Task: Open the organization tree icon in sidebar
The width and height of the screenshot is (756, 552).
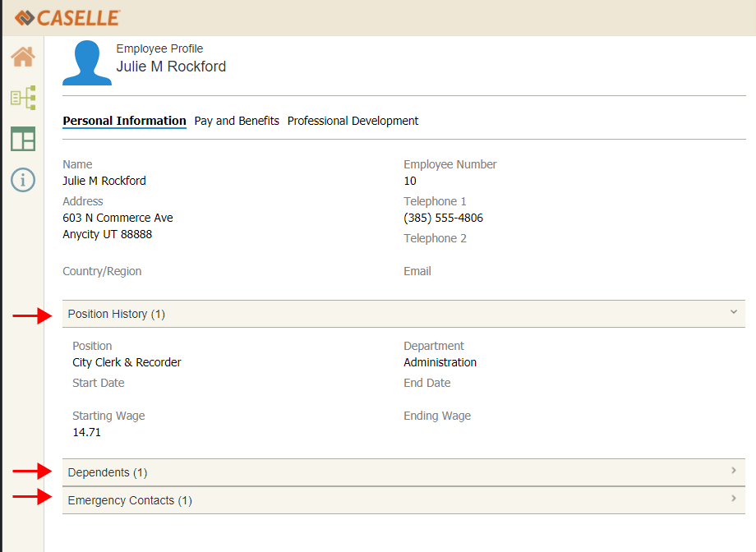Action: point(23,98)
